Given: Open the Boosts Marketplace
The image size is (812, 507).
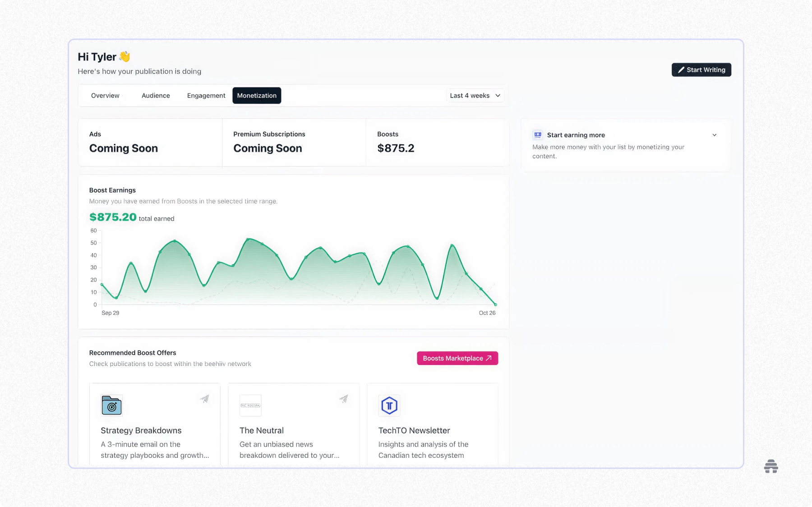Looking at the screenshot, I should pyautogui.click(x=457, y=358).
